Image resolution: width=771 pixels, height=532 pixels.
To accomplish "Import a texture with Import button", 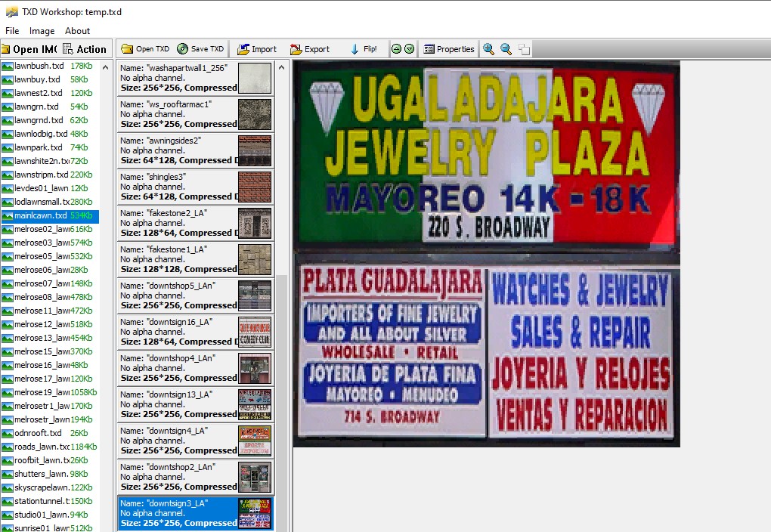I will point(257,48).
